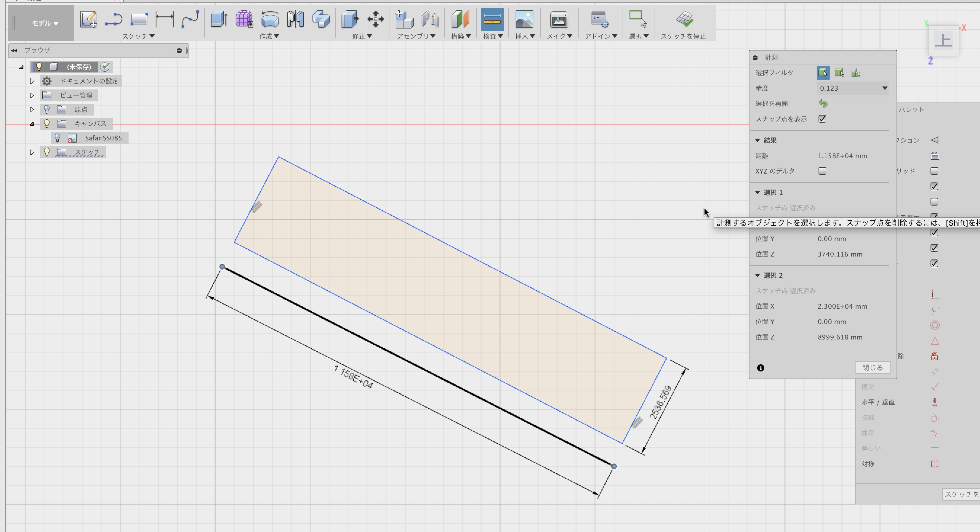Toggle visibility bulb of 原点 folder

point(47,110)
